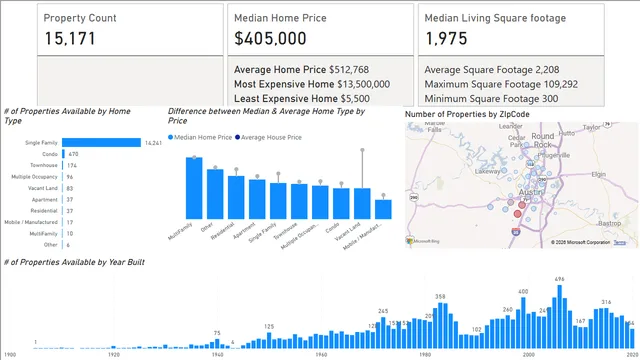Click the Vacant Land column in the price chart
This screenshot has height=360, width=640.
coord(362,204)
